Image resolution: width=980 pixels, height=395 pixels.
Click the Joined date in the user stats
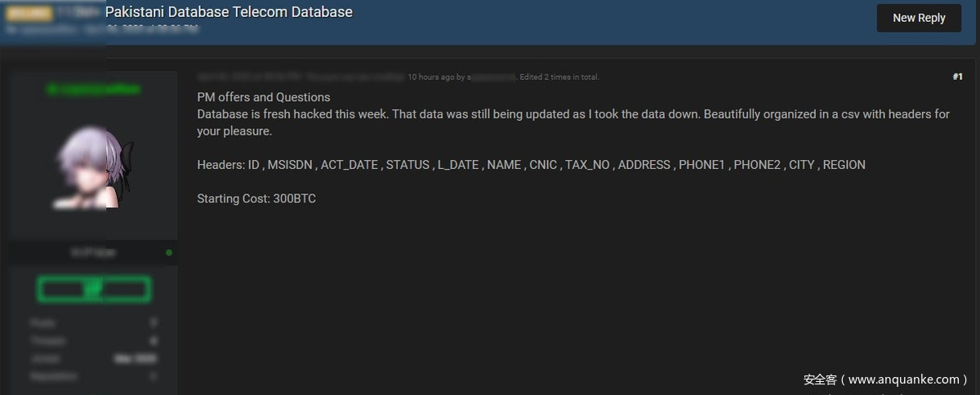click(x=136, y=358)
